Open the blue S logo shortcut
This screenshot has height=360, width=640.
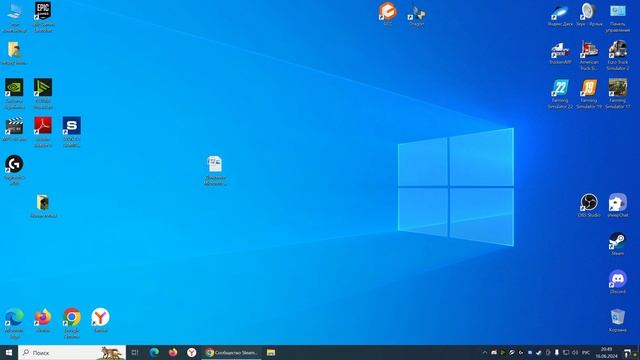[x=71, y=131]
